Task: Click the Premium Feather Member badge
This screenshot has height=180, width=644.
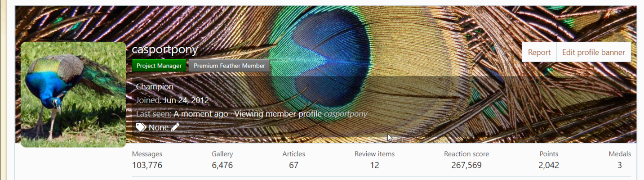Action: click(x=229, y=66)
